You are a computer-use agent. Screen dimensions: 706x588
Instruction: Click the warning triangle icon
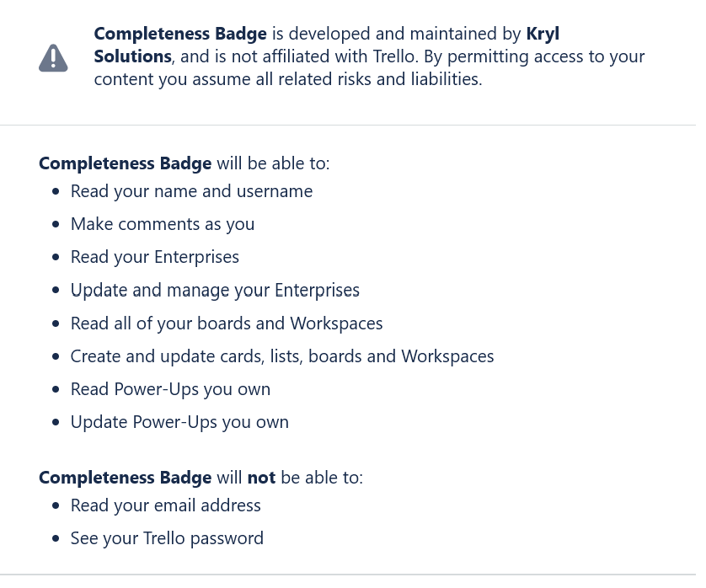[x=53, y=57]
